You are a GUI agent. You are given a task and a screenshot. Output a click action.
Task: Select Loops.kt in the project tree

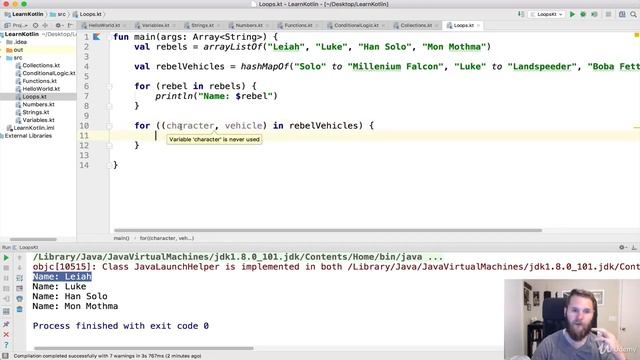click(31, 97)
